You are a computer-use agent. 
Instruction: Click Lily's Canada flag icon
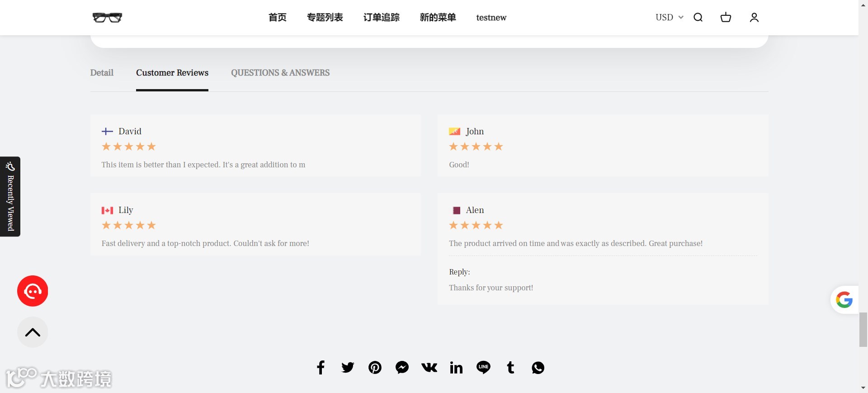[x=107, y=210]
